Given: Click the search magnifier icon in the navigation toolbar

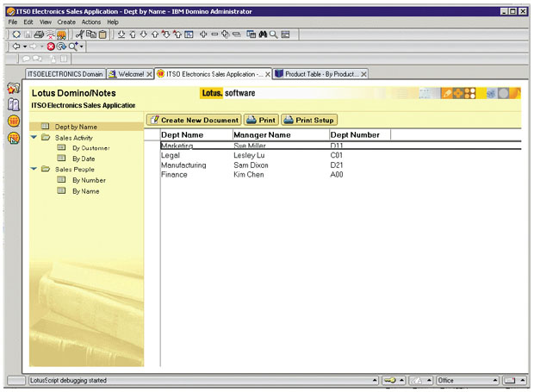Looking at the screenshot, I should tap(73, 47).
